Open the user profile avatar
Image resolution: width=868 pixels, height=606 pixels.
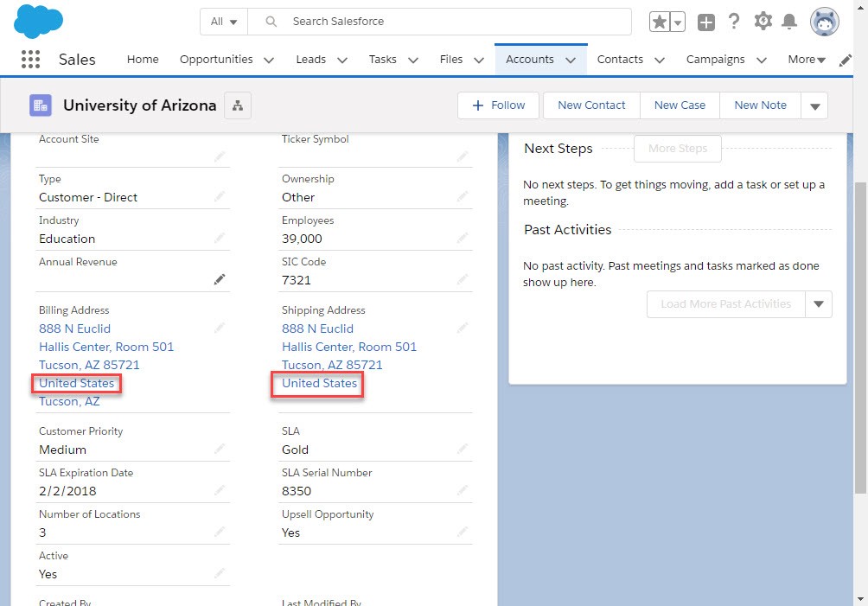(x=824, y=22)
